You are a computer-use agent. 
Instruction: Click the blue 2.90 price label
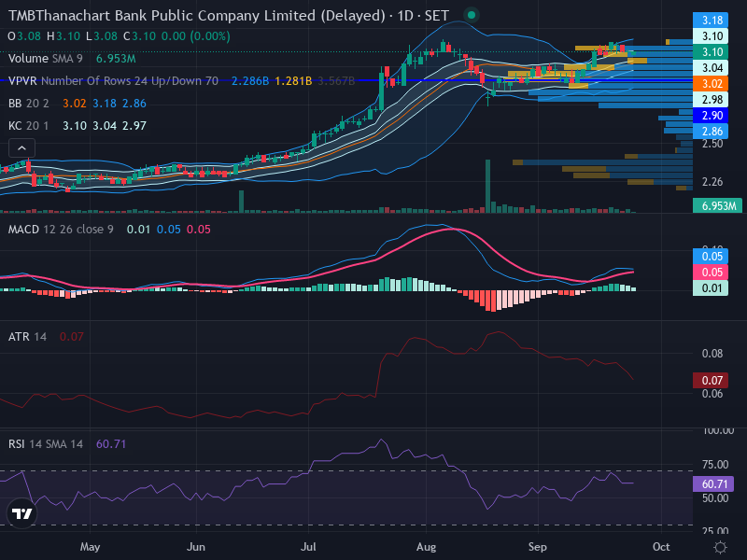pyautogui.click(x=711, y=115)
